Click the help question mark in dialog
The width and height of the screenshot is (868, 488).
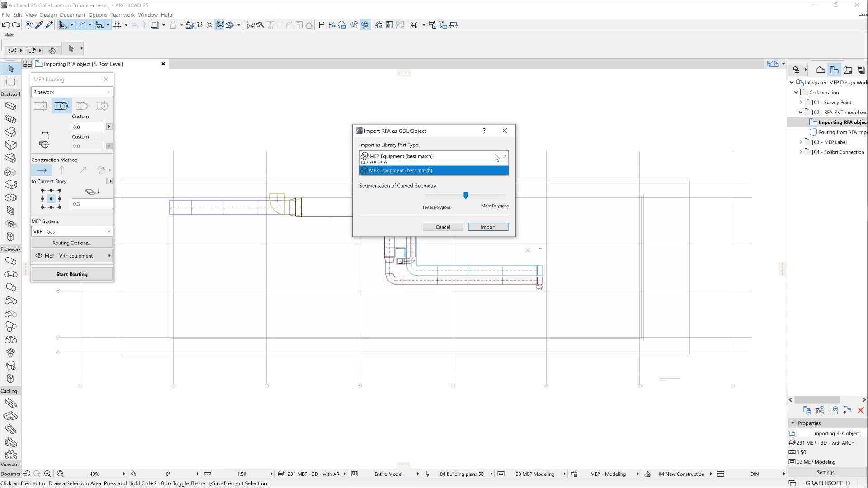click(x=484, y=131)
